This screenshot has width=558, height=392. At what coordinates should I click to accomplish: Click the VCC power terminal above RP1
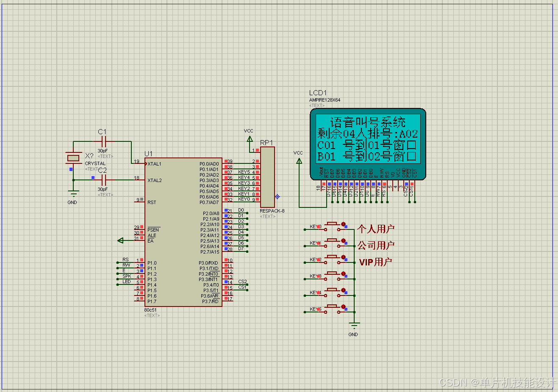click(x=249, y=138)
